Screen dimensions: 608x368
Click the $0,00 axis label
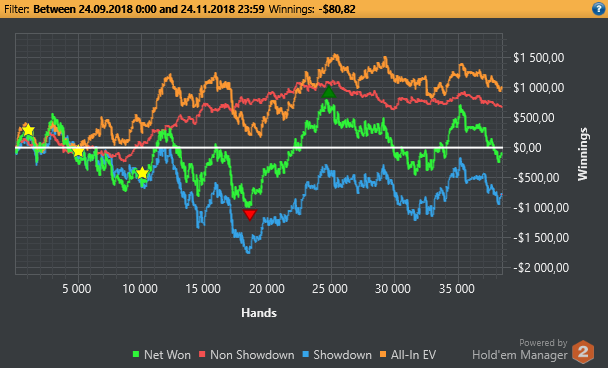point(527,148)
